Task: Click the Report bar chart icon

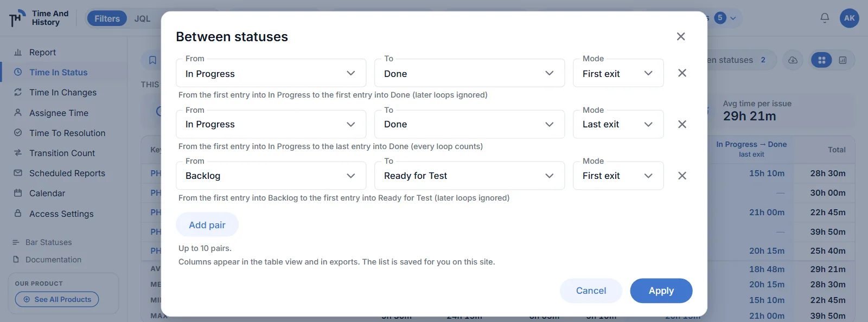Action: click(x=18, y=52)
